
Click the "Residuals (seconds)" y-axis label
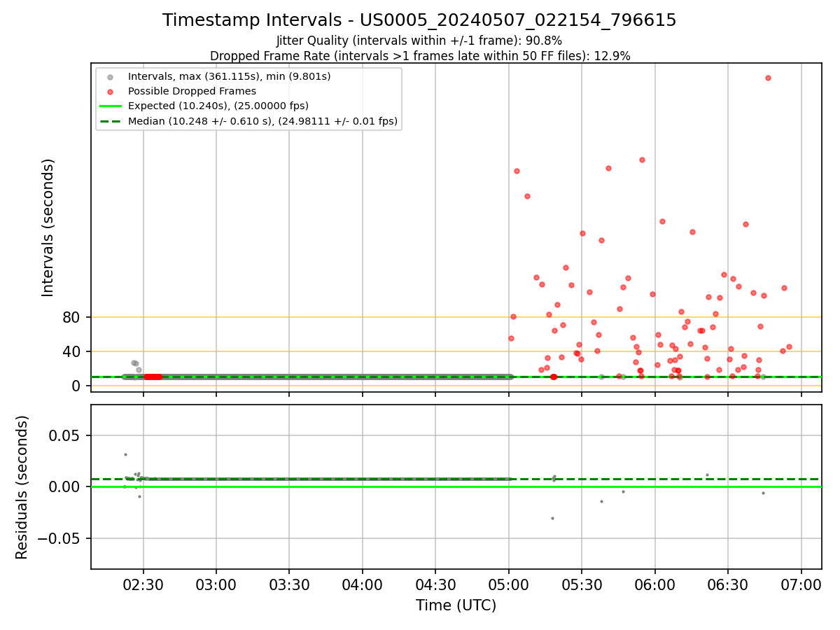(22, 487)
